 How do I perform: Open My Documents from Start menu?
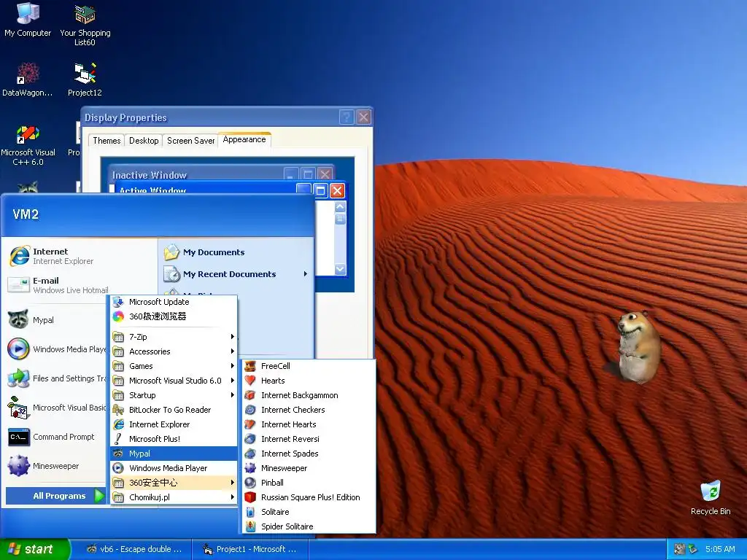pyautogui.click(x=236, y=252)
